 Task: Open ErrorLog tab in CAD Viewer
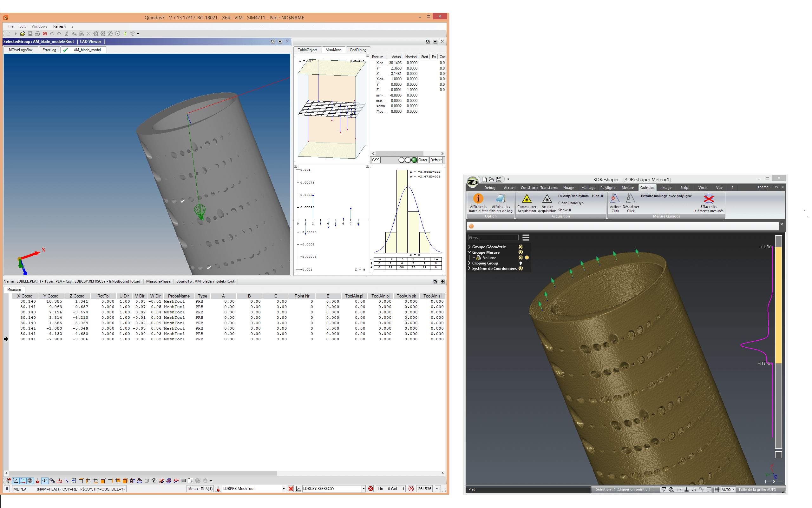(49, 50)
